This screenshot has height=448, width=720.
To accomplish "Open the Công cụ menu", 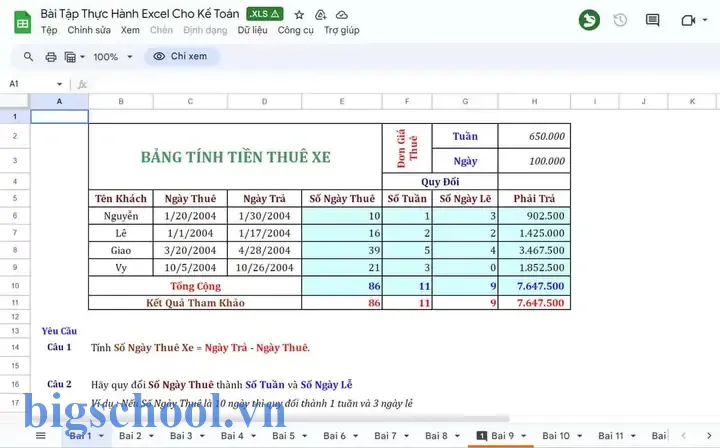I will 296,30.
